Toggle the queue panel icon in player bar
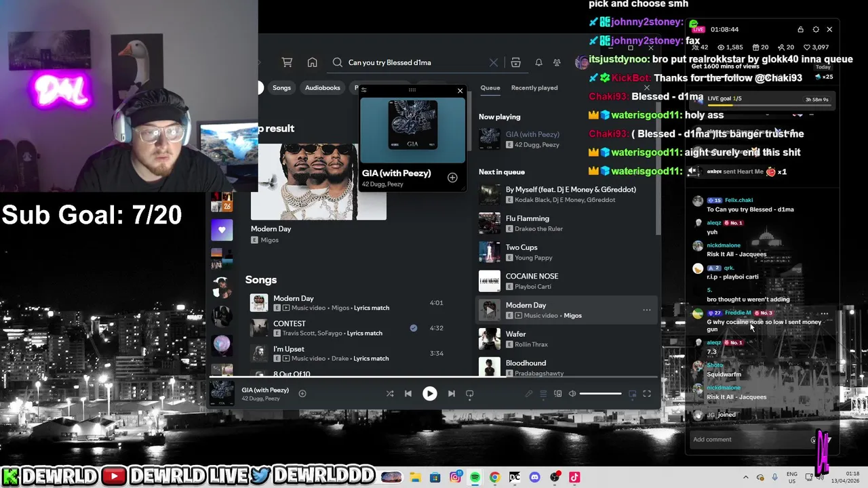The height and width of the screenshot is (488, 868). coord(543,394)
